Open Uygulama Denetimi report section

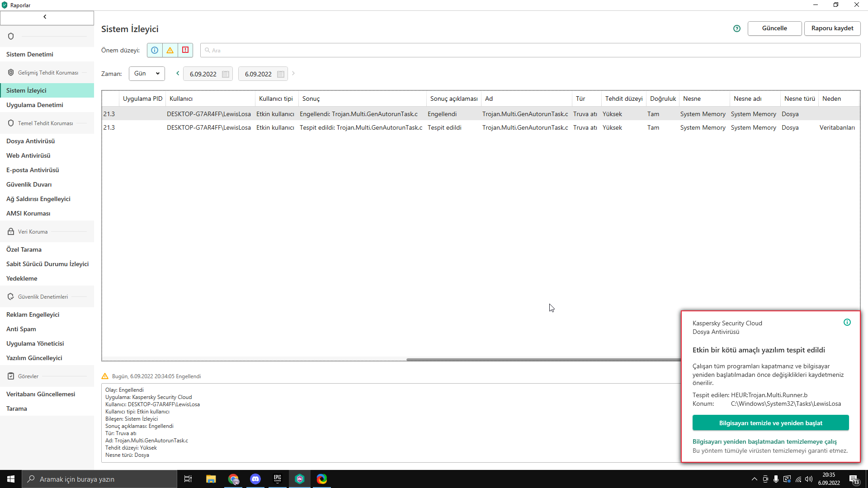pos(35,105)
